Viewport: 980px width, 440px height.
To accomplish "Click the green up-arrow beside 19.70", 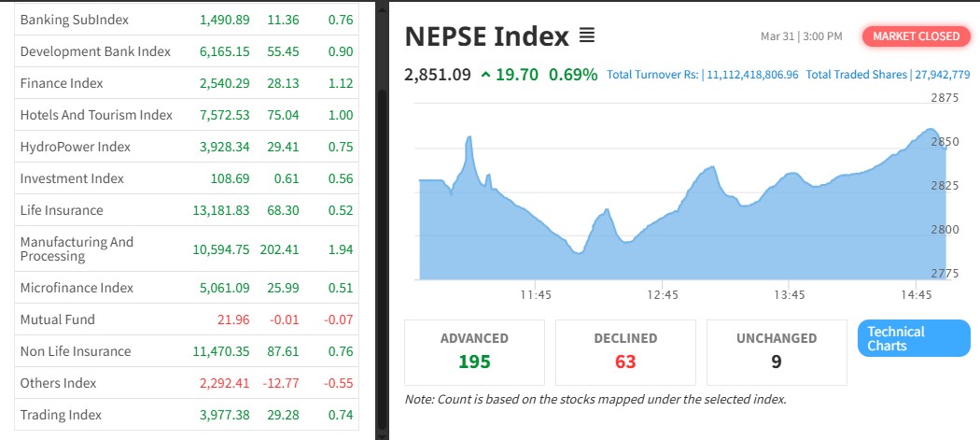I will [485, 75].
